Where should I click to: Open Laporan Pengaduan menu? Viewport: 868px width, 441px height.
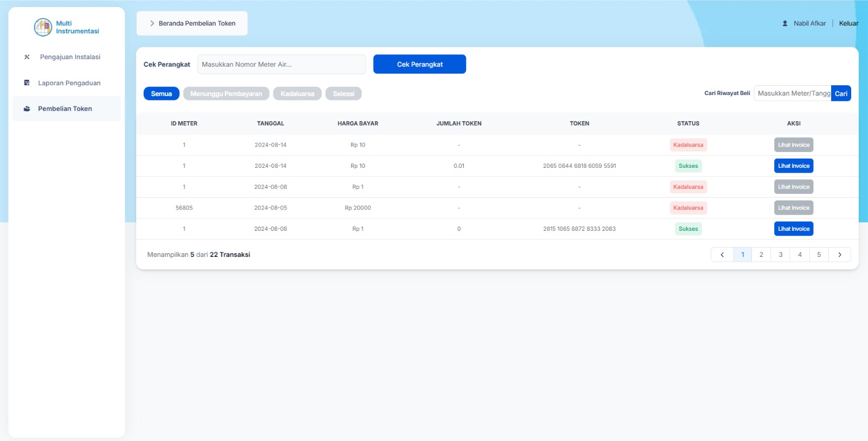pos(69,83)
